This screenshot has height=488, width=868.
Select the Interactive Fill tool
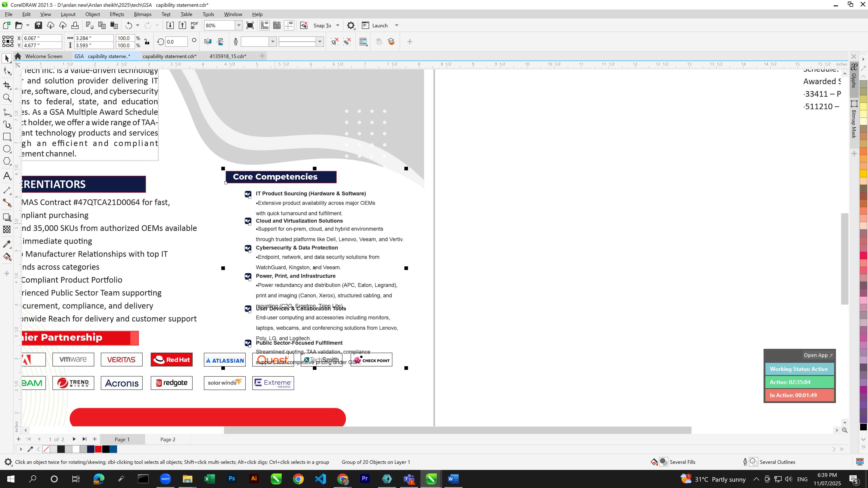7,257
